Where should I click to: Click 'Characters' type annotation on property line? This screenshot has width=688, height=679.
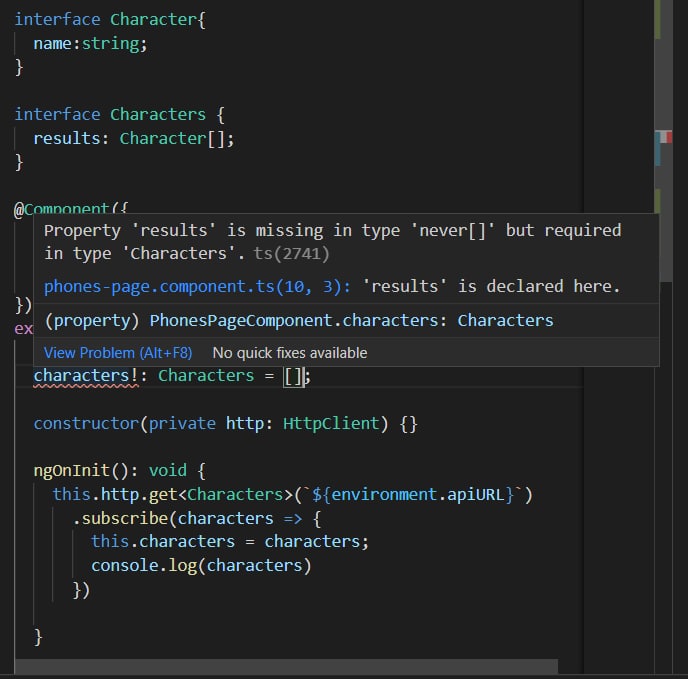click(x=206, y=376)
